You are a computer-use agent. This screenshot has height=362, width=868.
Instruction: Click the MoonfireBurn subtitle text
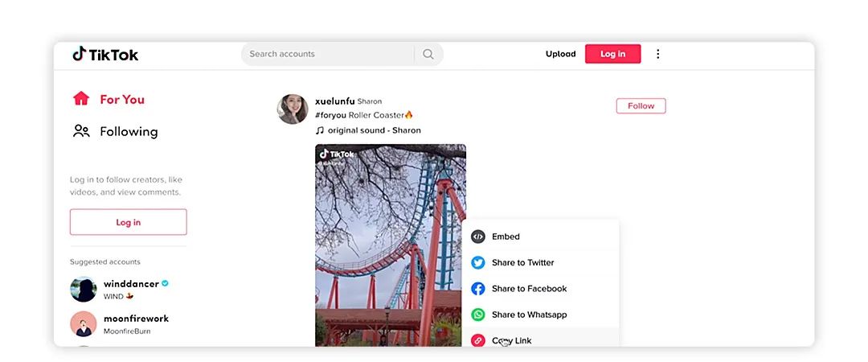point(127,331)
